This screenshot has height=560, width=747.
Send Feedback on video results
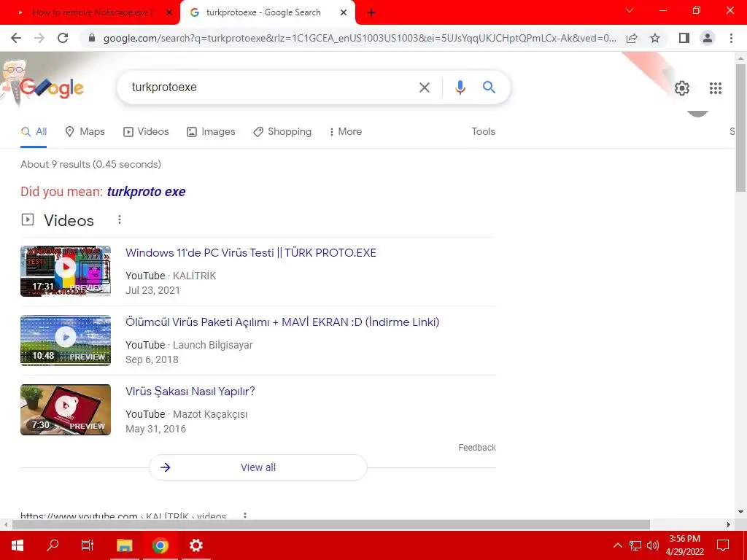coord(477,448)
